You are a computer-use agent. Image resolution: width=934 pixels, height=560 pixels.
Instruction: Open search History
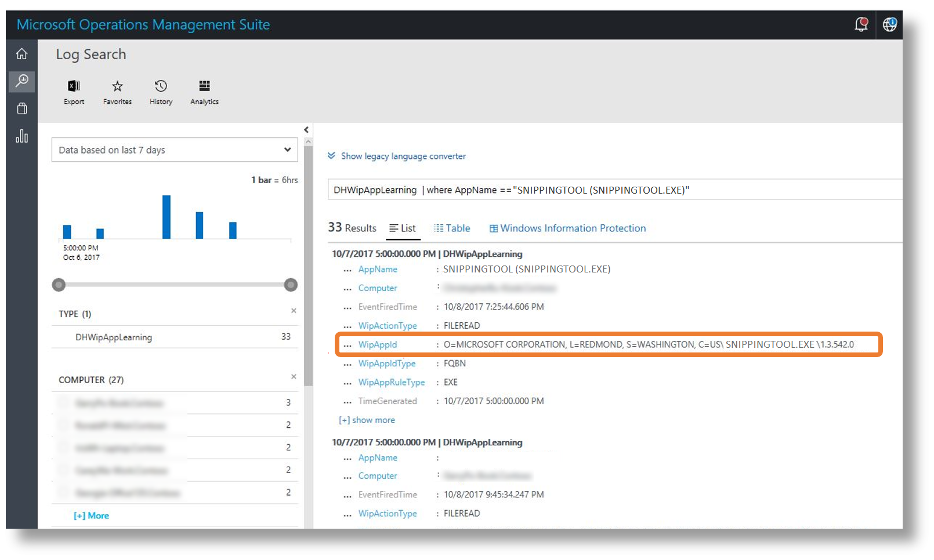(161, 92)
